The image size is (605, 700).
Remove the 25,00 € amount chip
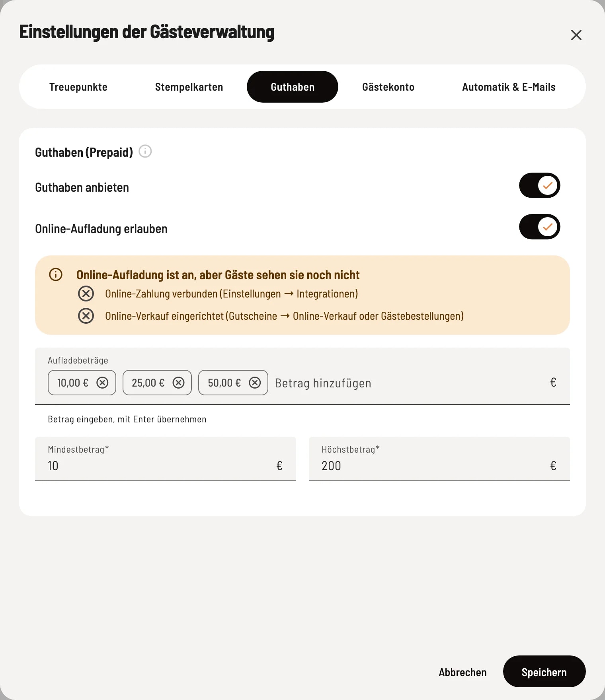click(178, 383)
